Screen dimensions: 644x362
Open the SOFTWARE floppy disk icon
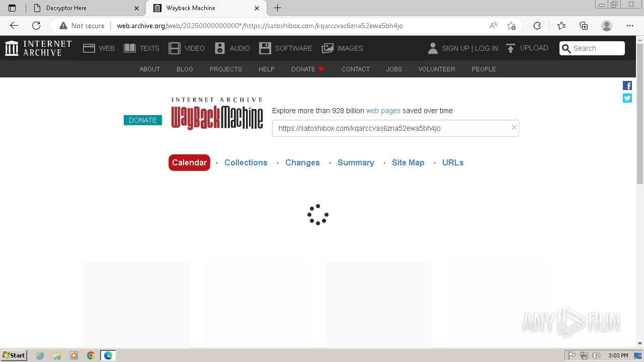tap(265, 48)
